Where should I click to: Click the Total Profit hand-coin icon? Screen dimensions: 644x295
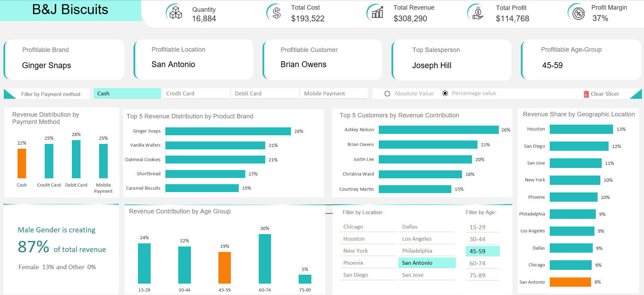[478, 13]
